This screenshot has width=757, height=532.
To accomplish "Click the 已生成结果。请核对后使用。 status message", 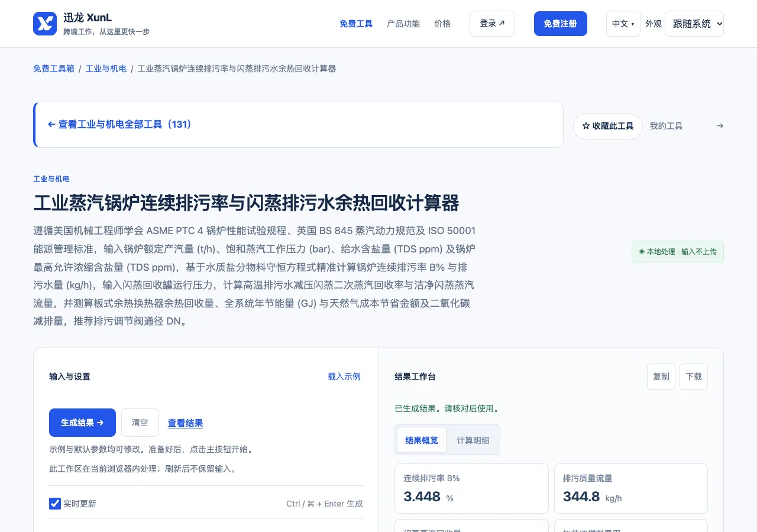I will (447, 408).
